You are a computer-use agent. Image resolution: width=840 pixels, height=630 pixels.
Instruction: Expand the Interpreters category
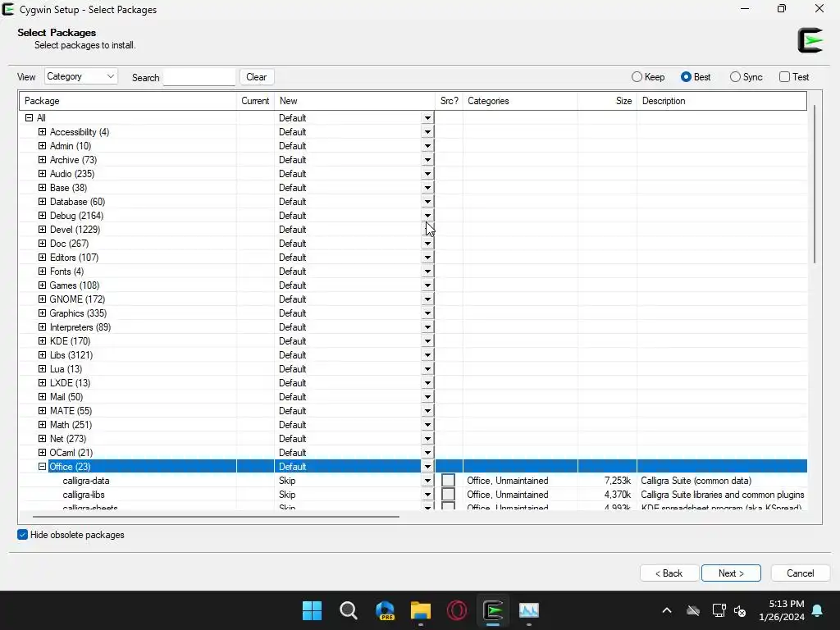point(43,326)
